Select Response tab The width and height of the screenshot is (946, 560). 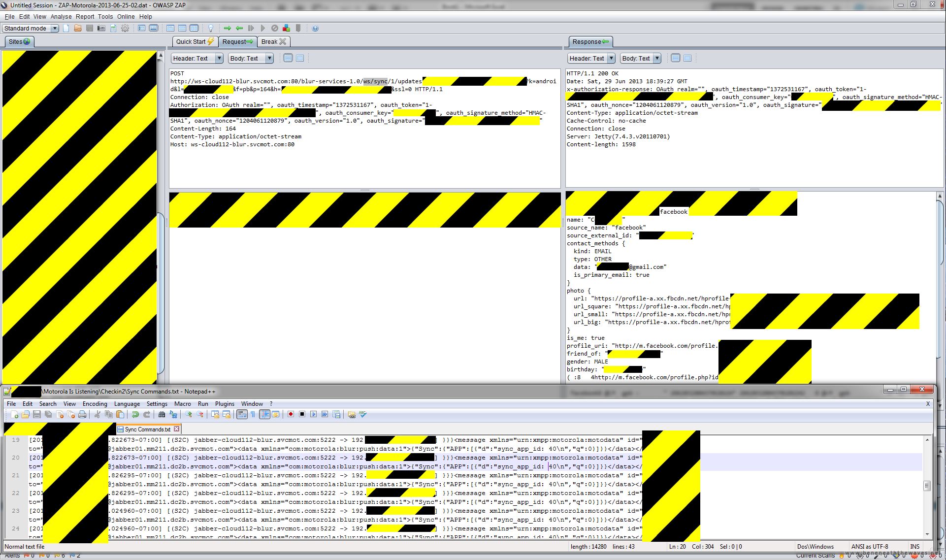(590, 42)
